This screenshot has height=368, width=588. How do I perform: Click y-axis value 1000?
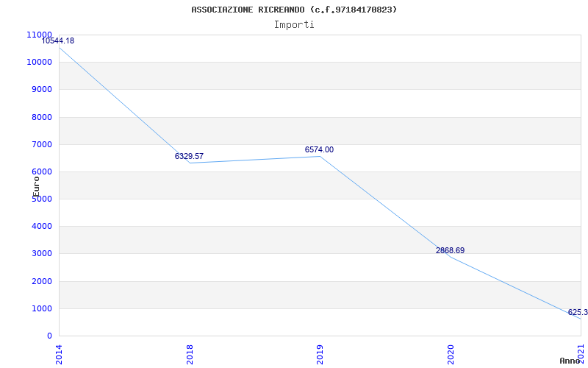click(x=41, y=308)
